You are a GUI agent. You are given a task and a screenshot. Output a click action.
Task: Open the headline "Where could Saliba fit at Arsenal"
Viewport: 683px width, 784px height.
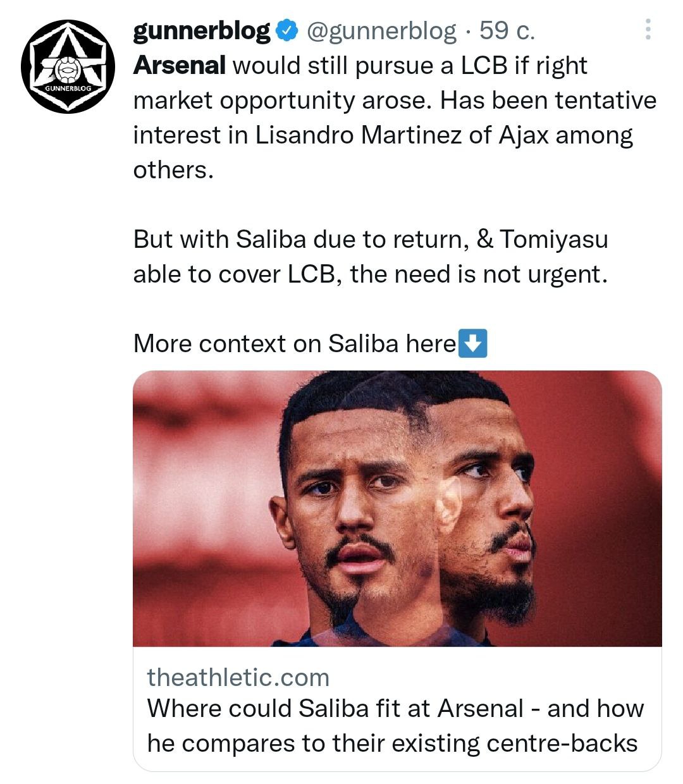[395, 708]
